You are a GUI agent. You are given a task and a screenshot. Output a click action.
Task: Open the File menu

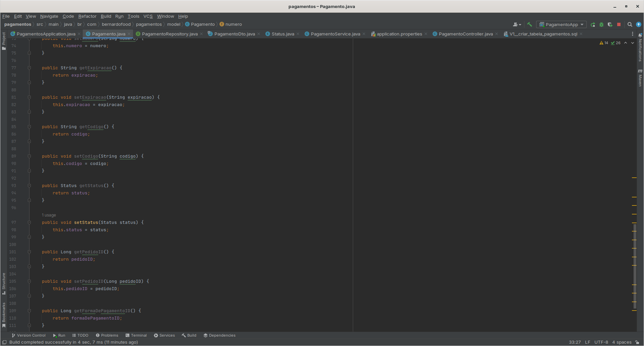click(x=6, y=16)
